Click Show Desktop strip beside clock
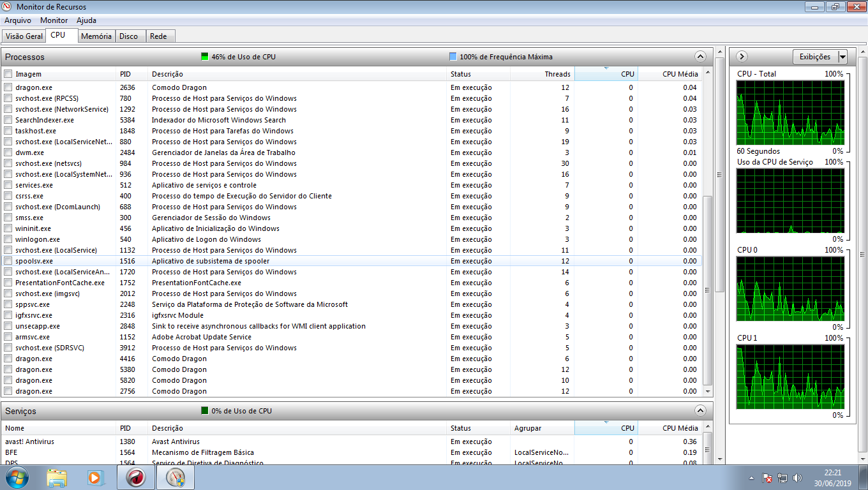 click(863, 477)
